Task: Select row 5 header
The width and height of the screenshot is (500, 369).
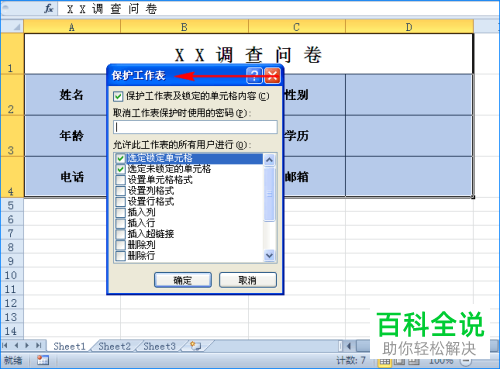Action: click(x=12, y=205)
